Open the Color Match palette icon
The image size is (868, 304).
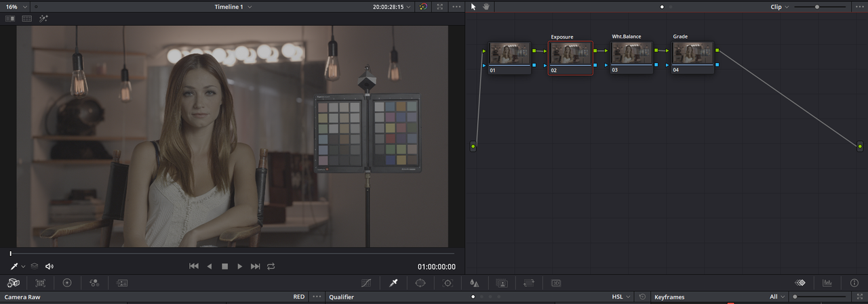click(x=41, y=282)
